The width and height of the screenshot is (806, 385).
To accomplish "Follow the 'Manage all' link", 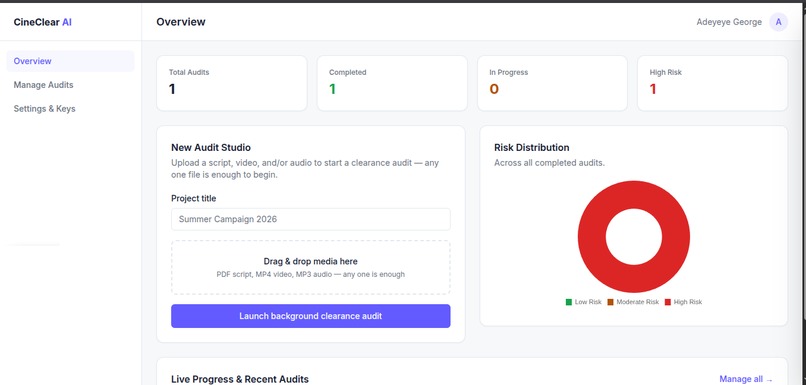I will tap(746, 379).
